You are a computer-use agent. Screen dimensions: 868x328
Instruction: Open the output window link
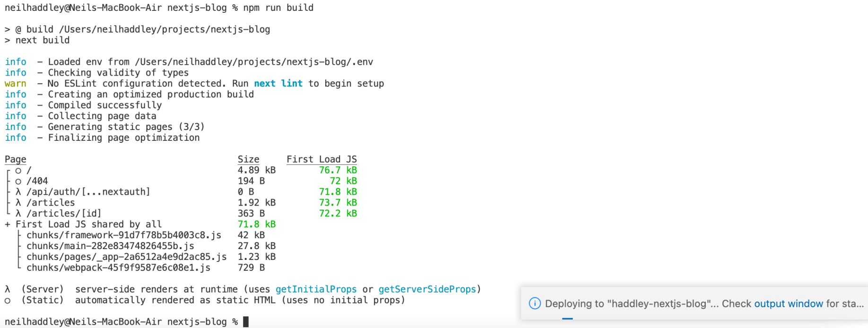(788, 303)
